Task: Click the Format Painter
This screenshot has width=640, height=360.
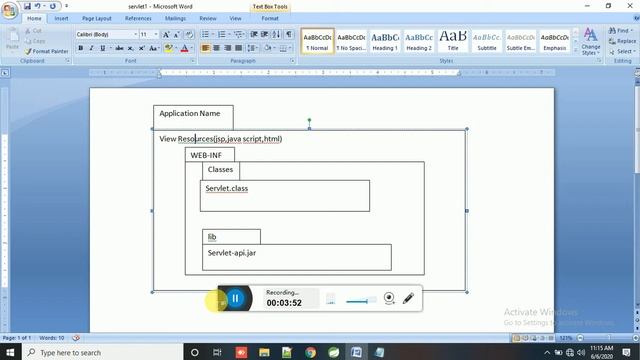Action: (46, 51)
